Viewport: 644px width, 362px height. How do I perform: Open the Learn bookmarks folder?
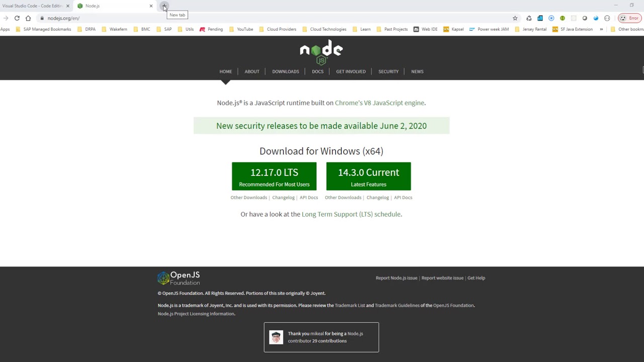(x=362, y=29)
